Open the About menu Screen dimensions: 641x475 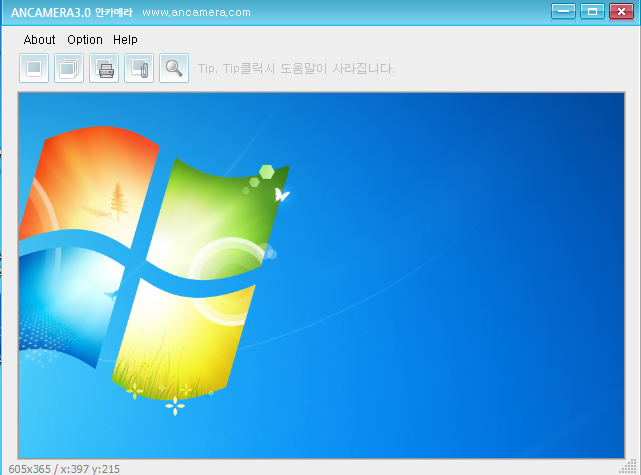[39, 40]
